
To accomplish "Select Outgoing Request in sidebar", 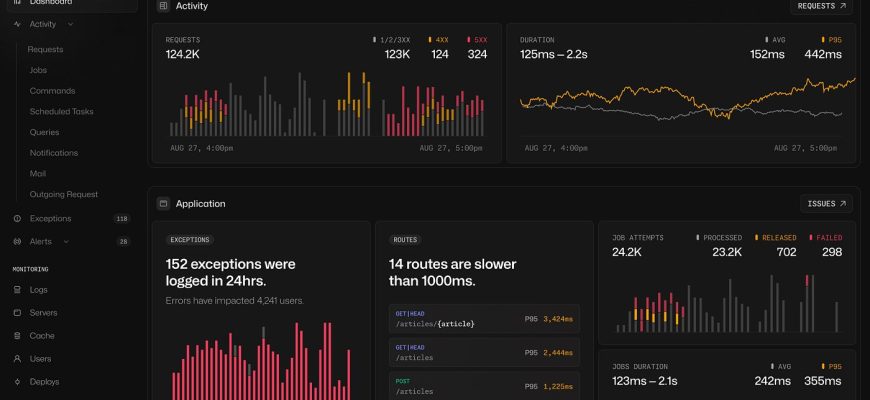I will [63, 194].
